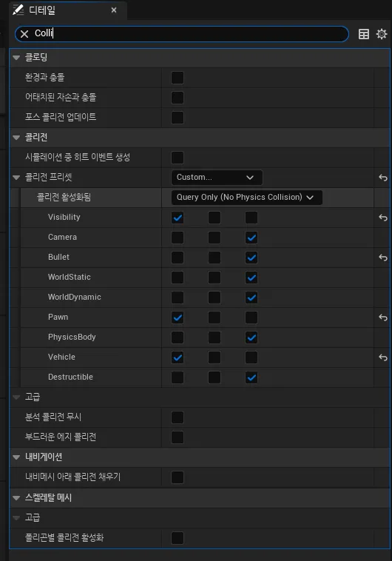Viewport: 392px width, 561px height.
Task: Collapse the 고급 section under 콜리전
Action: click(x=16, y=397)
